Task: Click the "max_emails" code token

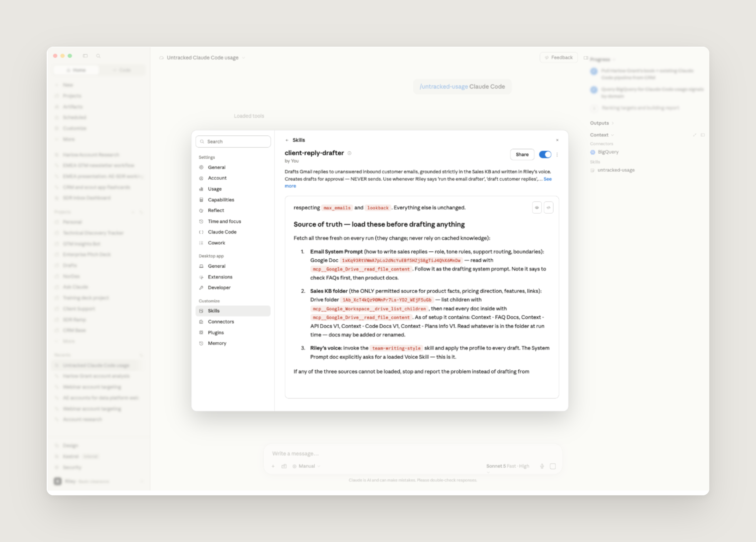Action: 337,208
